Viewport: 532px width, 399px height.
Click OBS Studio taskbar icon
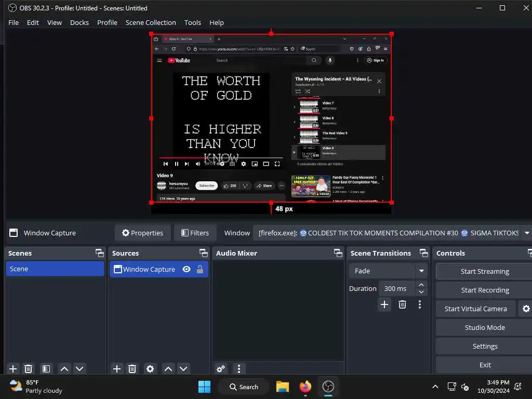click(x=328, y=387)
